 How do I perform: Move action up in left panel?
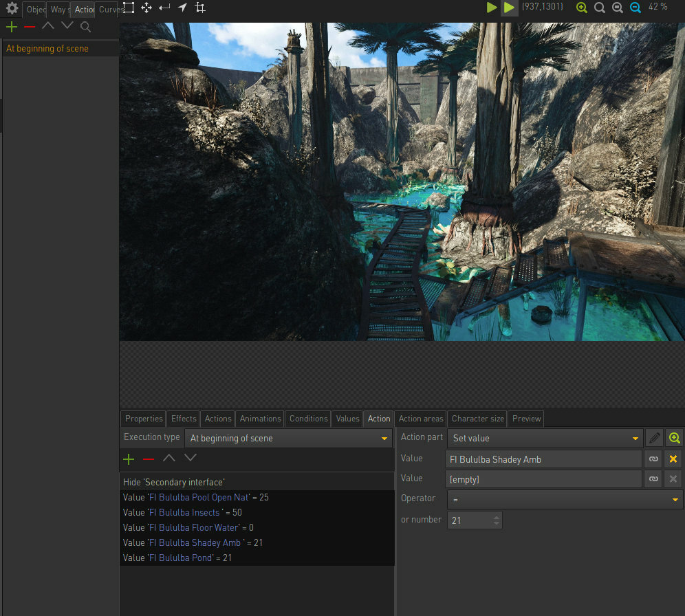[x=48, y=26]
